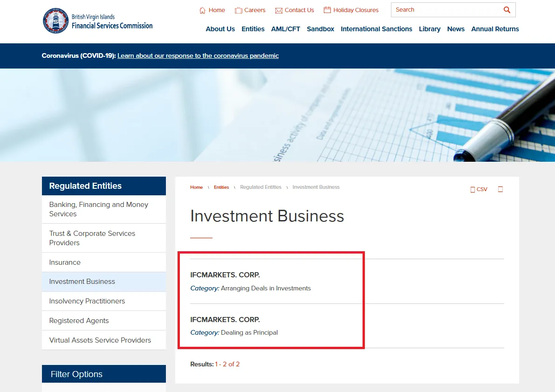
Task: Open IFCMARKETS. CORP. Dealing as Principal entry
Action: tap(225, 320)
